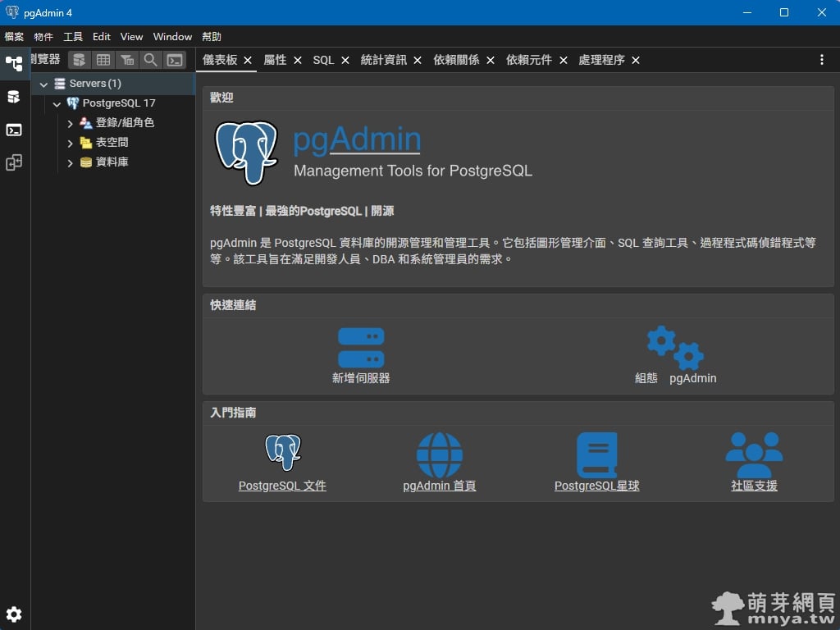Click the 新增伺服器 server icon
The image size is (840, 630).
[x=361, y=349]
